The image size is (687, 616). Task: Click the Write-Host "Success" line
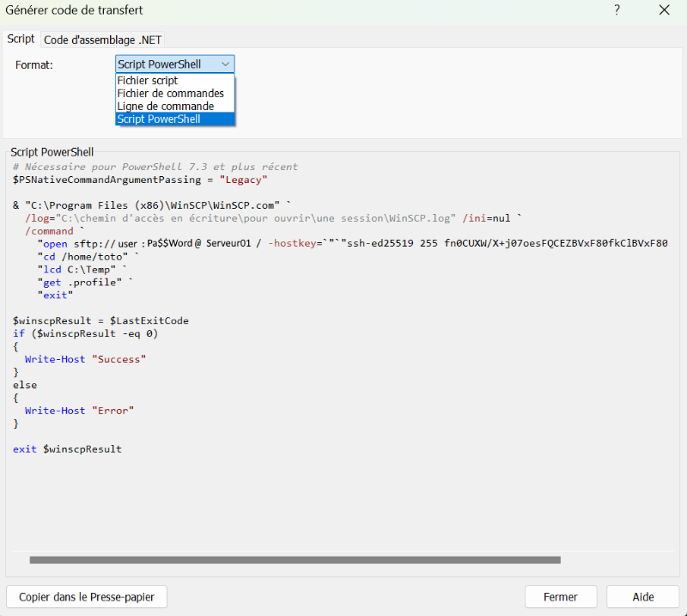pos(85,359)
